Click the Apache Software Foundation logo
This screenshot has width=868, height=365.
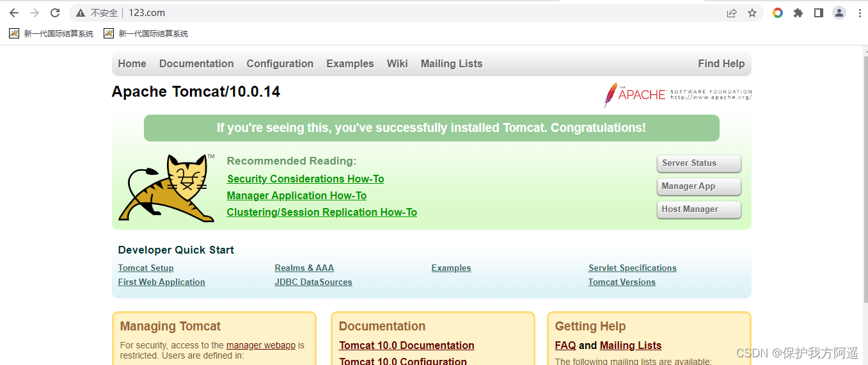678,95
